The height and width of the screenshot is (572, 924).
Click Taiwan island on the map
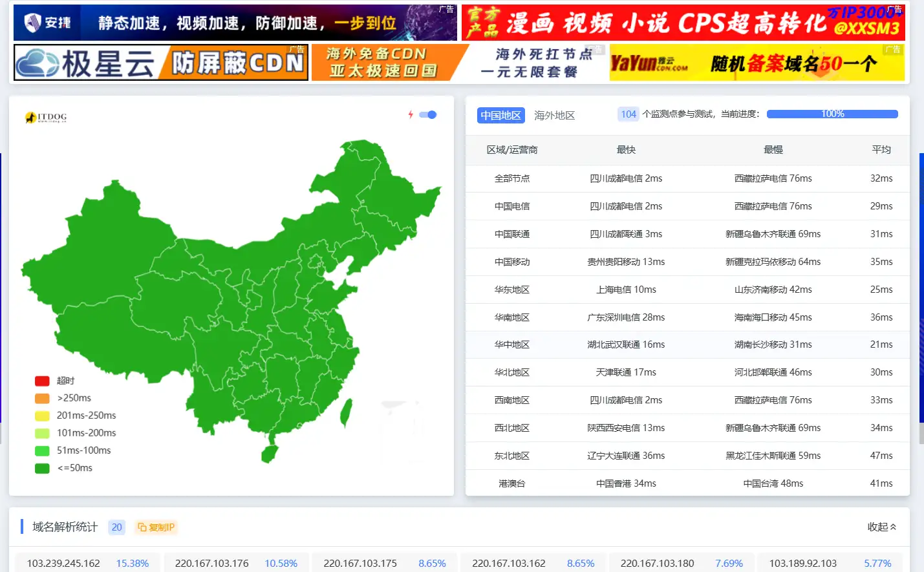coord(346,412)
